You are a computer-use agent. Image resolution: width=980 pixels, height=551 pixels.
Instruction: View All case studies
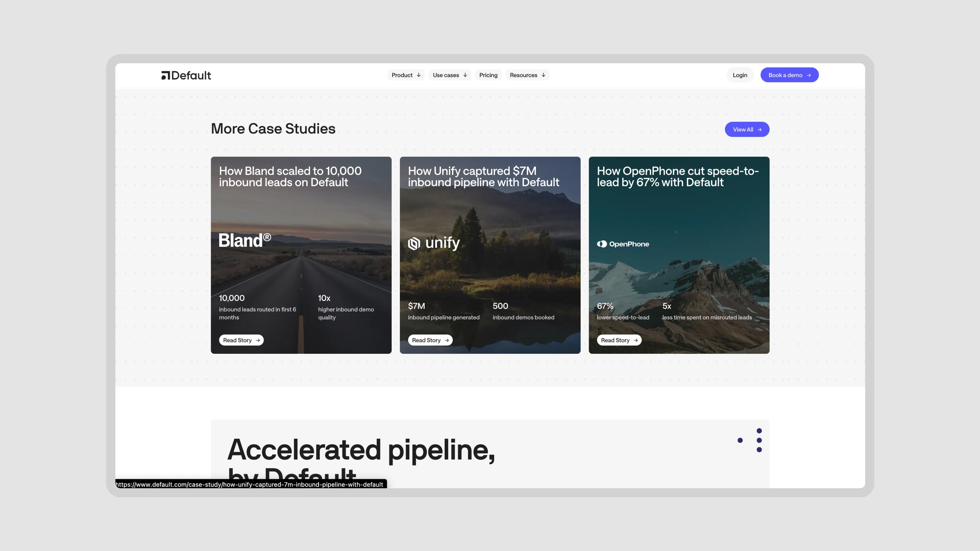[x=746, y=130]
